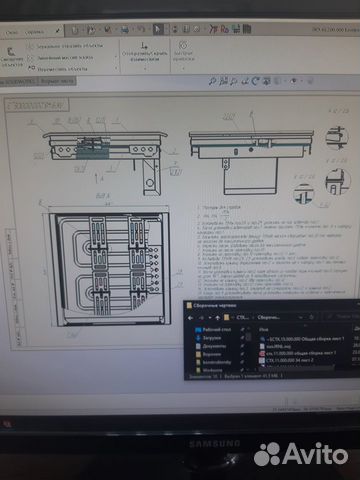Viewport: 360px width, 480px height.
Task: Select Переместить объекты command
Action: pyautogui.click(x=58, y=69)
